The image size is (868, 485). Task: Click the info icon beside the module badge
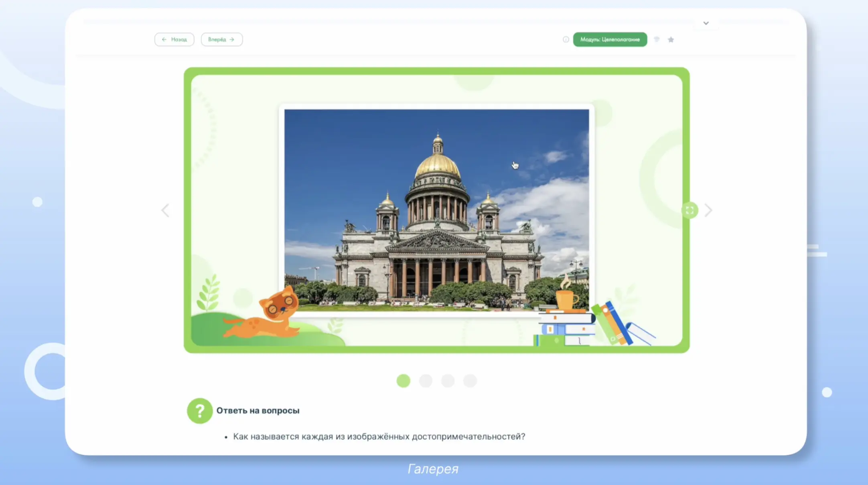pyautogui.click(x=566, y=39)
